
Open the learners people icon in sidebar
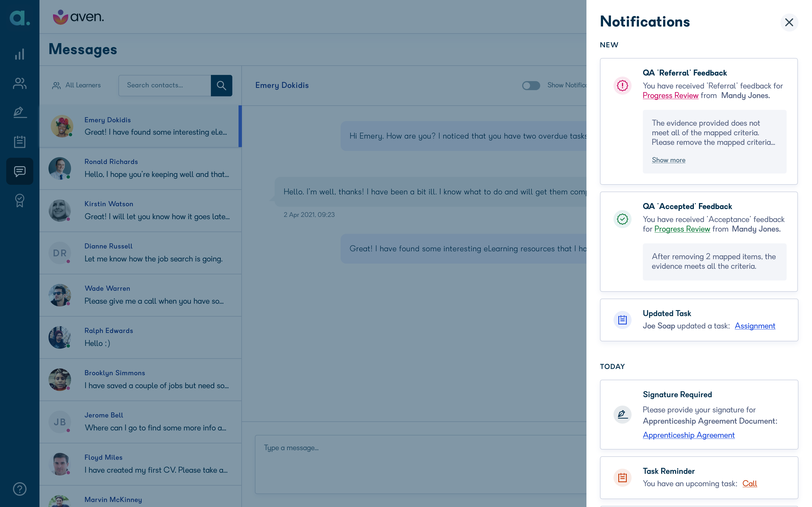19,83
